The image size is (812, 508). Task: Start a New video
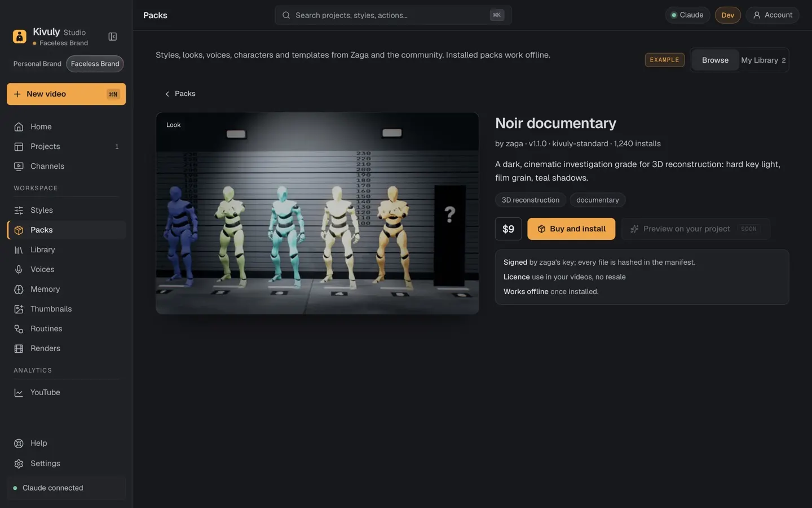coord(66,94)
